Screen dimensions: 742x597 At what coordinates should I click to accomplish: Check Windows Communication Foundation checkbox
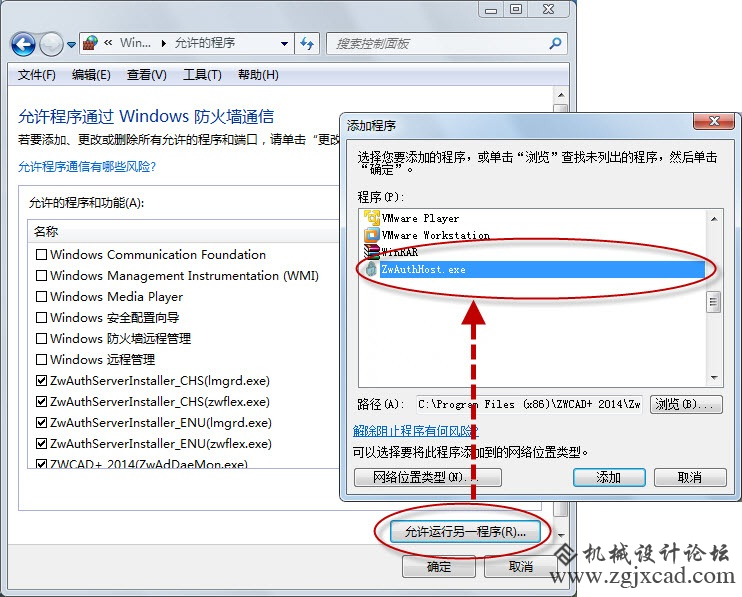(x=42, y=255)
